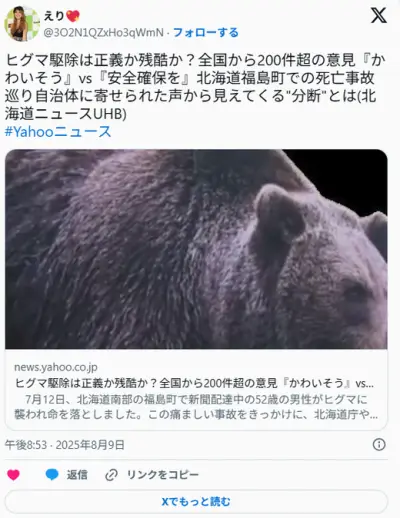Click the news.yahoo.co.jp domain label
The image size is (400, 518).
coord(56,367)
